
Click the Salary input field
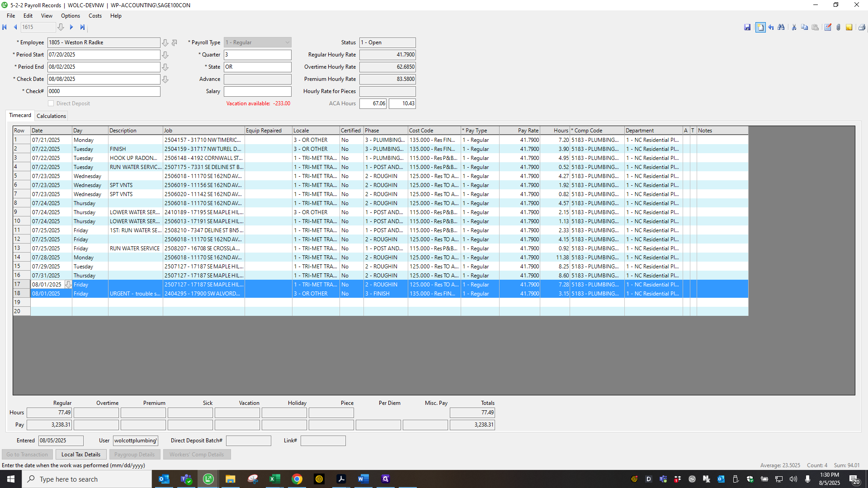point(258,91)
